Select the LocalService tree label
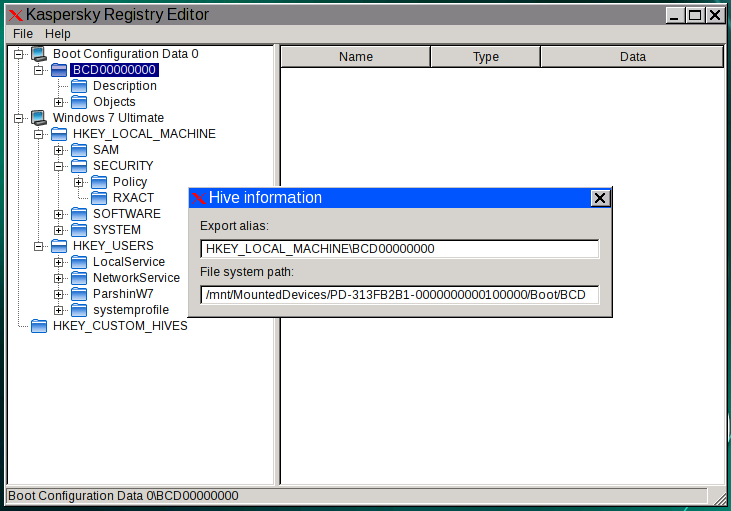731x511 pixels. (x=129, y=262)
